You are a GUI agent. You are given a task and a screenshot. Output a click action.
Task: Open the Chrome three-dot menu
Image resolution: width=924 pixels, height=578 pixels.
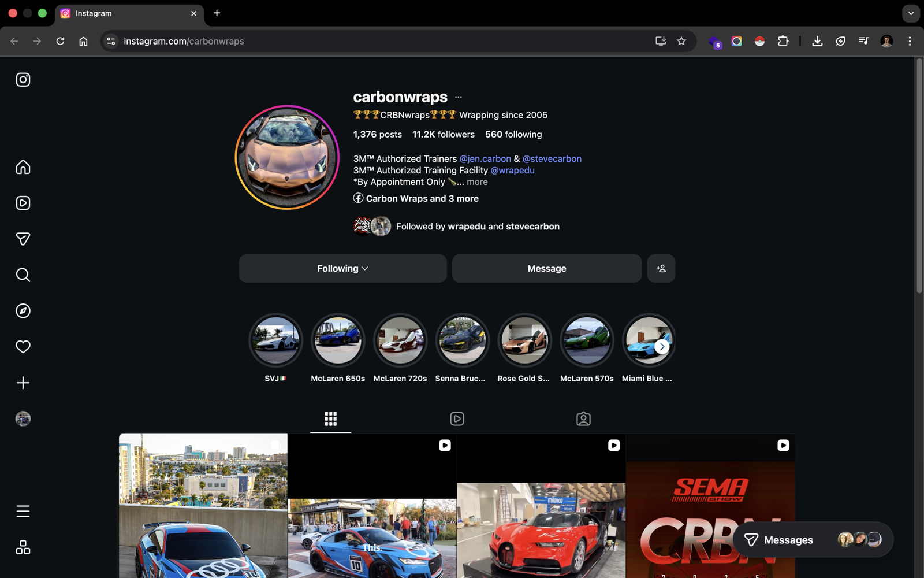click(910, 41)
